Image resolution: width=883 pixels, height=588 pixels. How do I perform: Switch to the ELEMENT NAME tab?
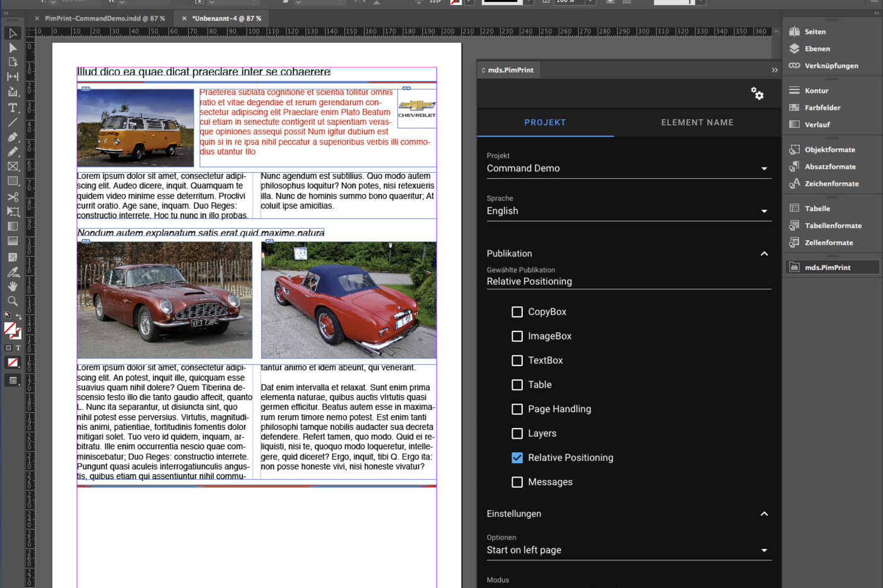click(x=697, y=122)
